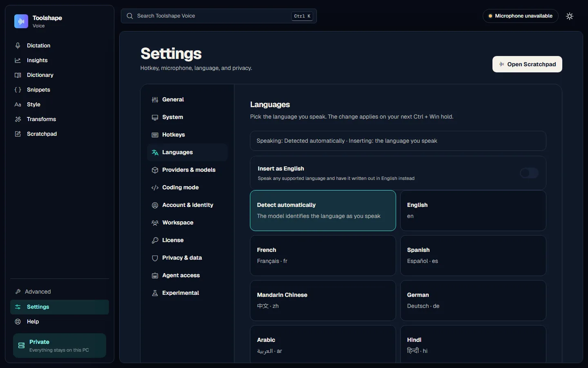Select Spanish language card
The image size is (588, 368).
click(473, 256)
